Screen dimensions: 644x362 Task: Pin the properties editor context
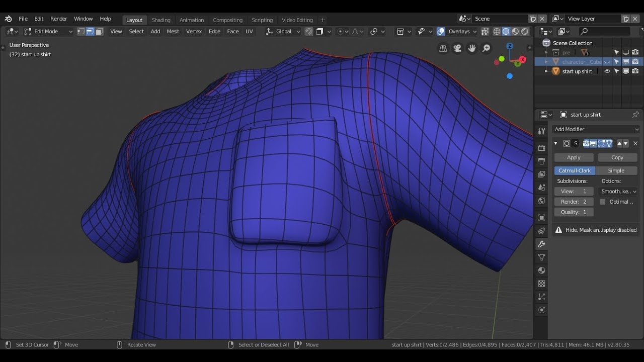pos(635,115)
